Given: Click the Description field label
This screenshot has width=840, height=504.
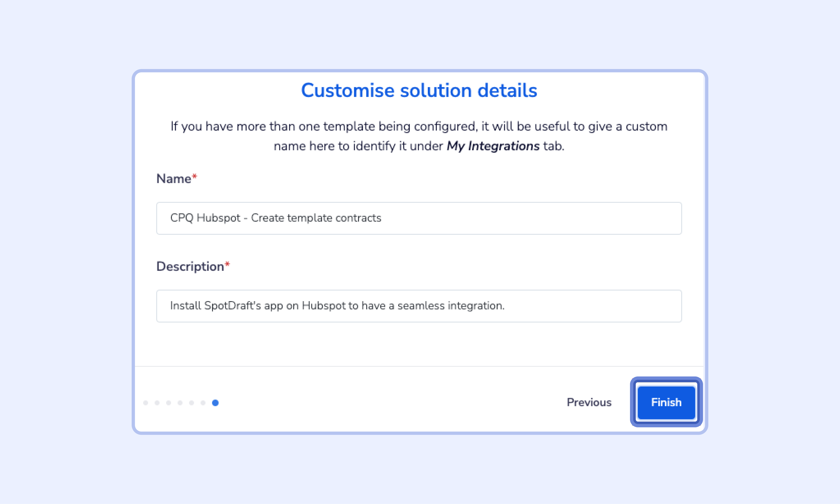Looking at the screenshot, I should [x=190, y=266].
